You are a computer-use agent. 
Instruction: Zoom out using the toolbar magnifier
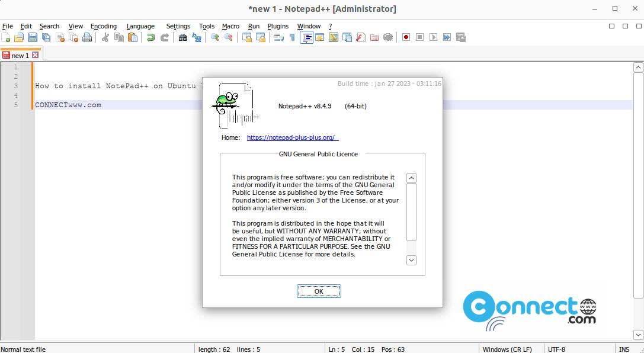tap(229, 38)
